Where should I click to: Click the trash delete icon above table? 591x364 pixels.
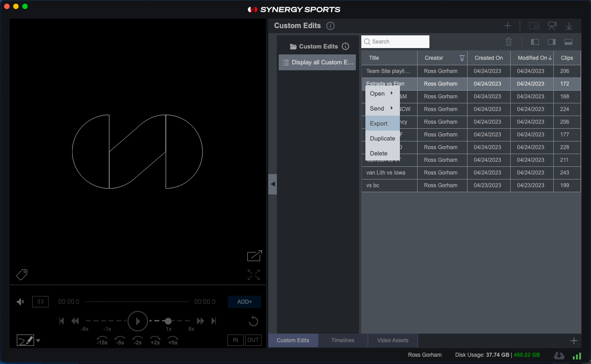click(508, 42)
